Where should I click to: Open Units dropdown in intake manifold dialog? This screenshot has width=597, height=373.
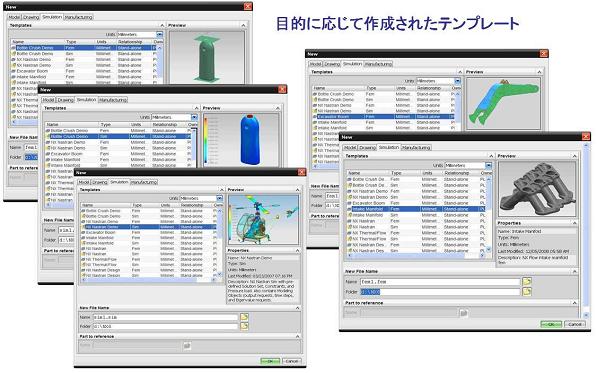pyautogui.click(x=488, y=166)
